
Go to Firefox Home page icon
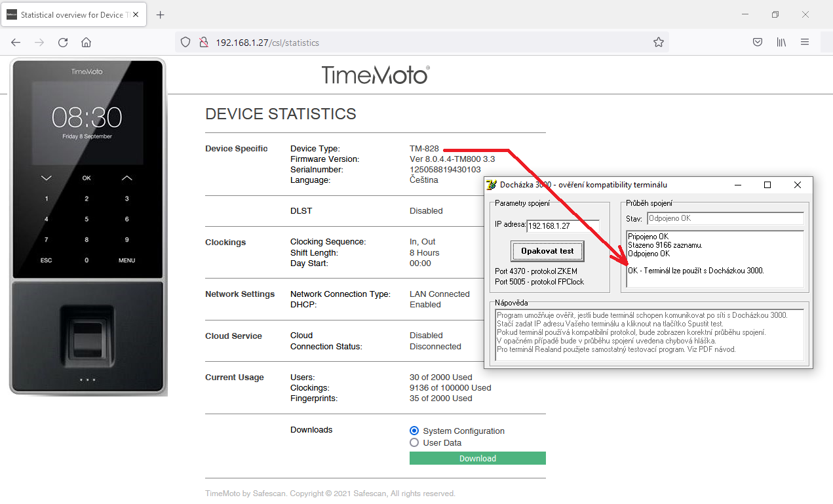pos(86,43)
